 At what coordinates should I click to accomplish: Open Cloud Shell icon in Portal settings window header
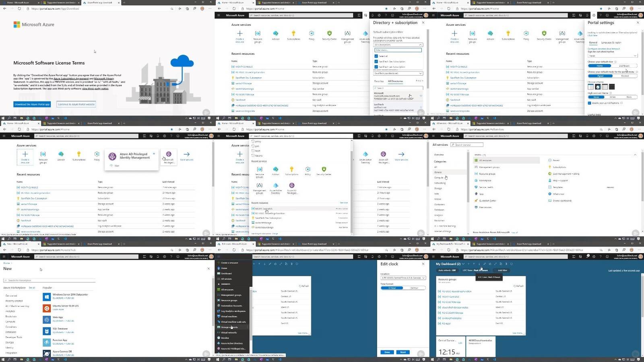click(x=574, y=15)
